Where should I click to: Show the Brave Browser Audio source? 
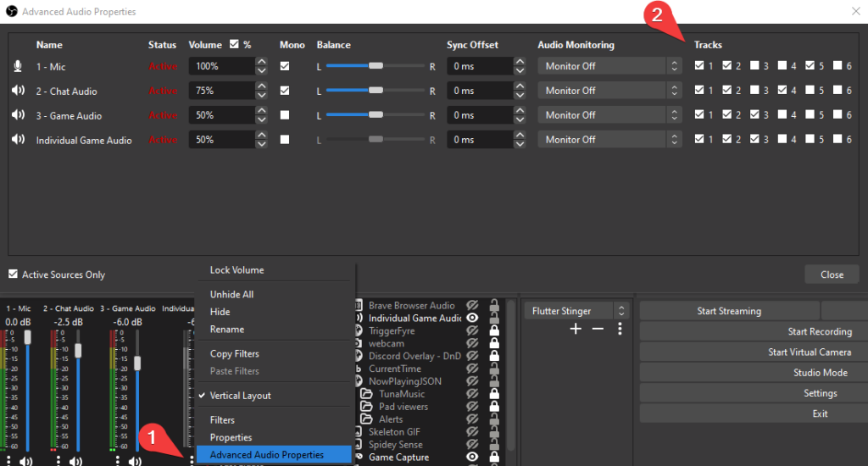pos(472,305)
